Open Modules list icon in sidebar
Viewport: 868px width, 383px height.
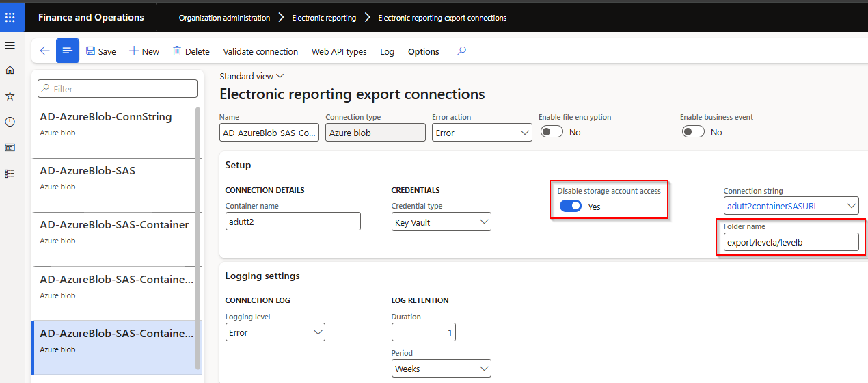click(x=10, y=174)
